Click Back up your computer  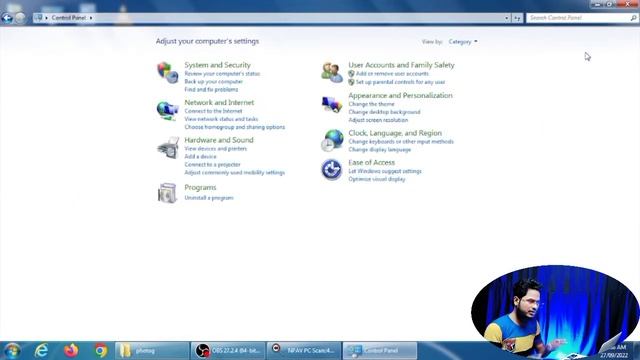click(x=213, y=82)
